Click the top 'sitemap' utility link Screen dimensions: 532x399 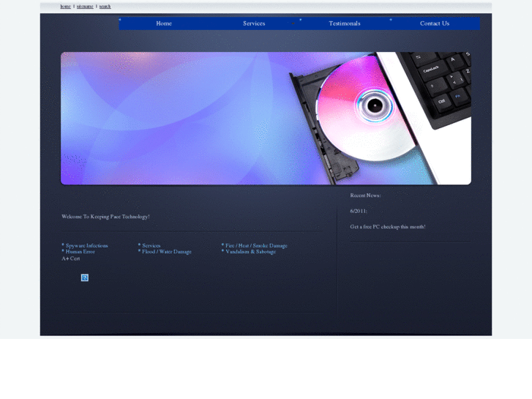tap(85, 6)
